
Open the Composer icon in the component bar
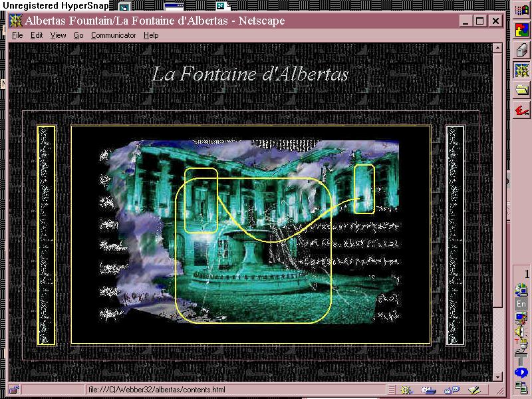tap(473, 390)
